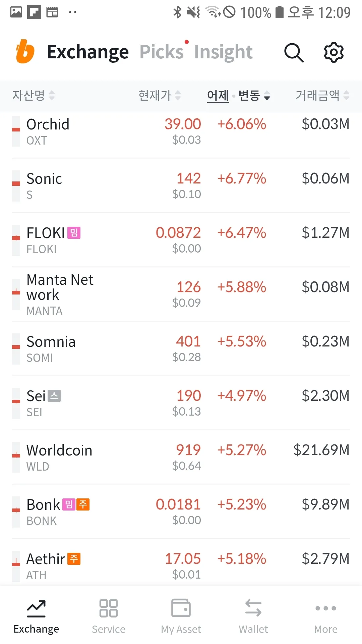Sort by 현재가 current price column
The image size is (362, 644).
(159, 96)
